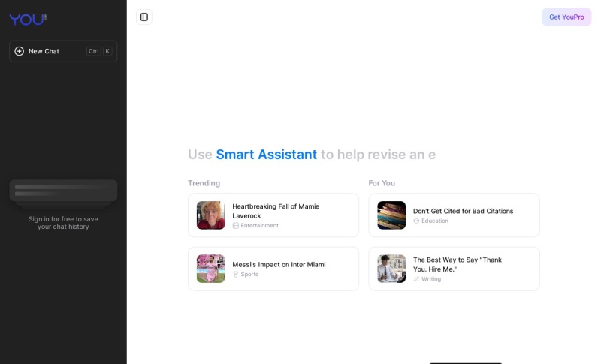Click the Mamie Laverock thumbnail photo
This screenshot has height=364, width=601.
pyautogui.click(x=211, y=215)
